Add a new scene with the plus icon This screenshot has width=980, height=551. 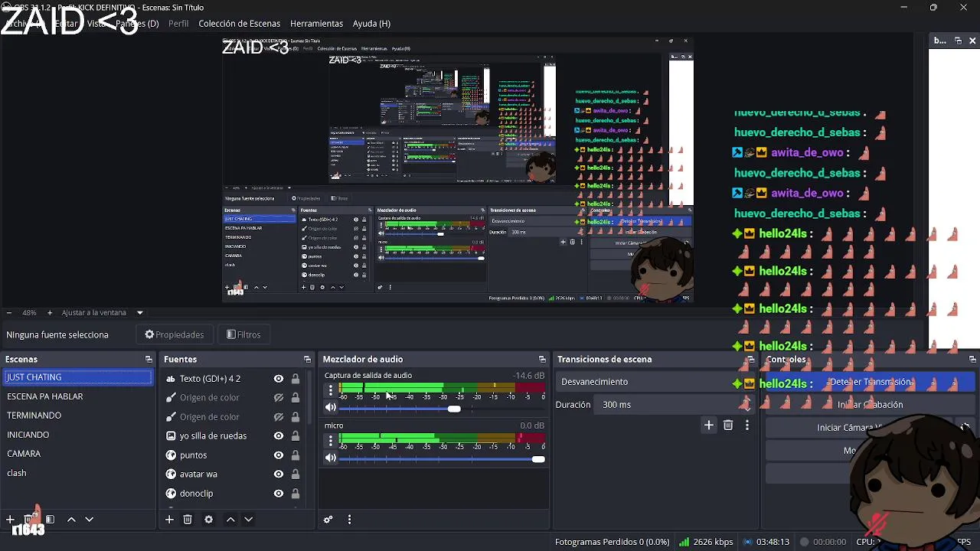point(10,520)
